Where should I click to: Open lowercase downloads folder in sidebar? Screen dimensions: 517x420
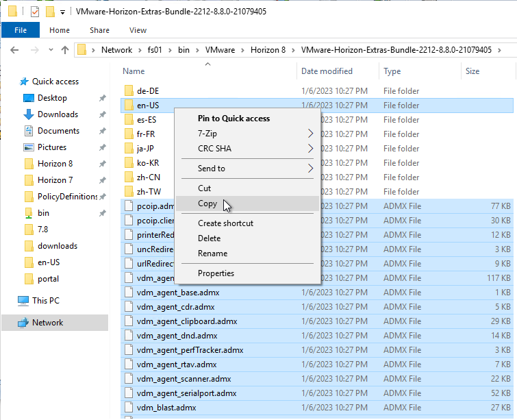click(58, 246)
